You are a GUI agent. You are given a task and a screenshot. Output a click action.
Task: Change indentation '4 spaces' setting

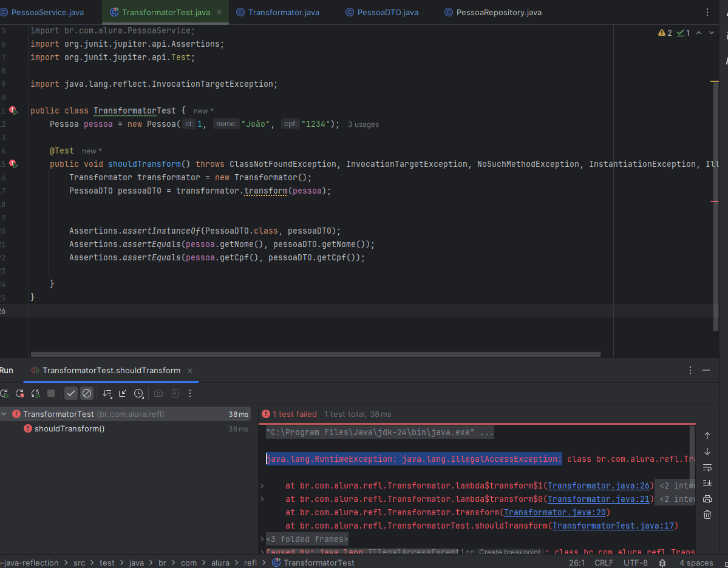696,563
